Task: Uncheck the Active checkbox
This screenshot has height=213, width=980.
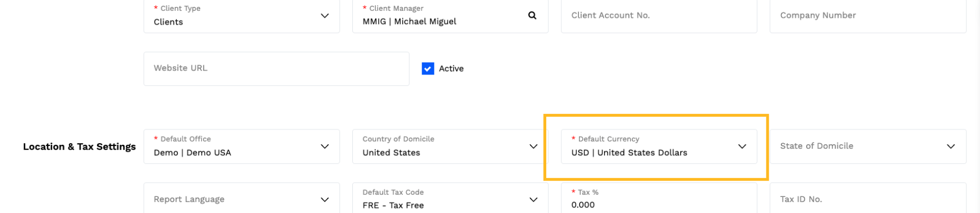Action: (427, 69)
